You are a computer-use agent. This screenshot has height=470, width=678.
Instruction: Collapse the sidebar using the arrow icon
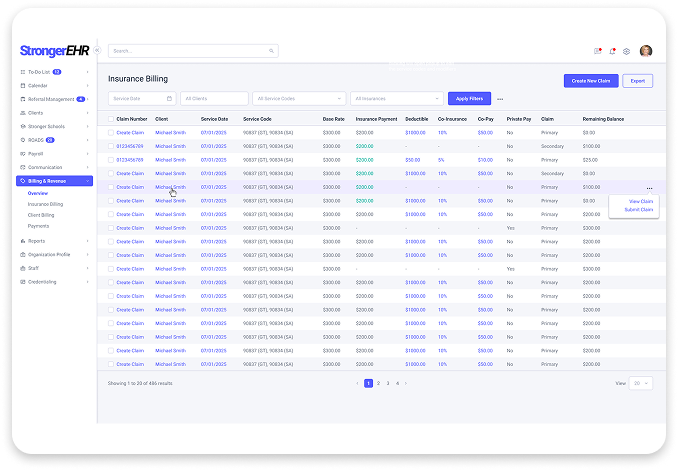pos(97,50)
